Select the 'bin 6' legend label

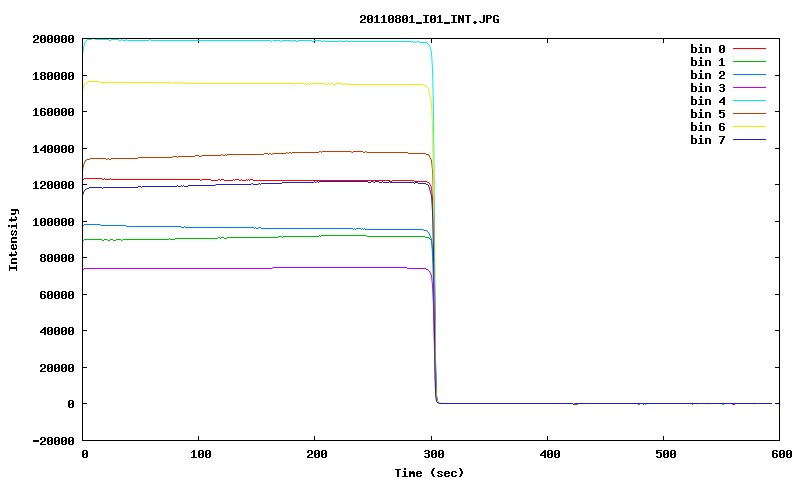tap(708, 127)
